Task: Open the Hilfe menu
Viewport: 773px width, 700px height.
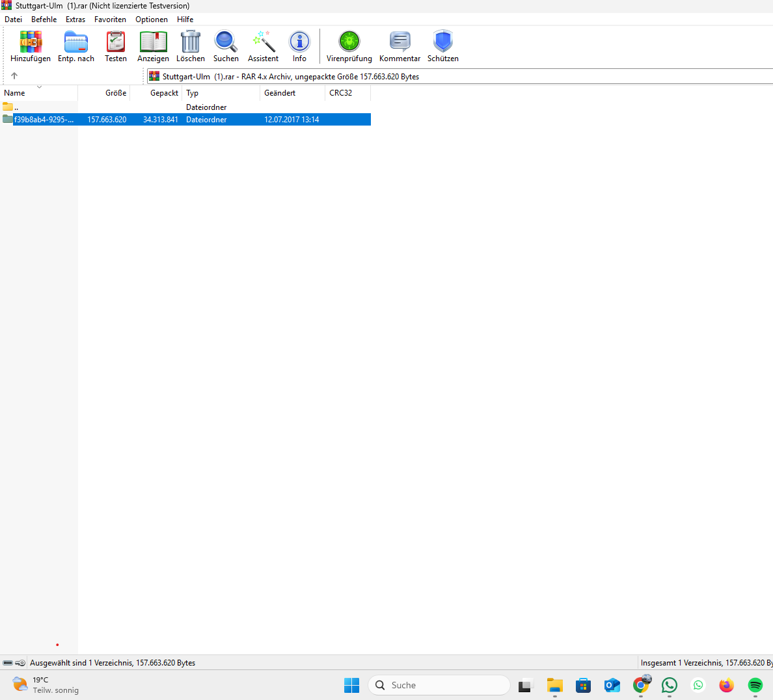Action: [x=185, y=20]
